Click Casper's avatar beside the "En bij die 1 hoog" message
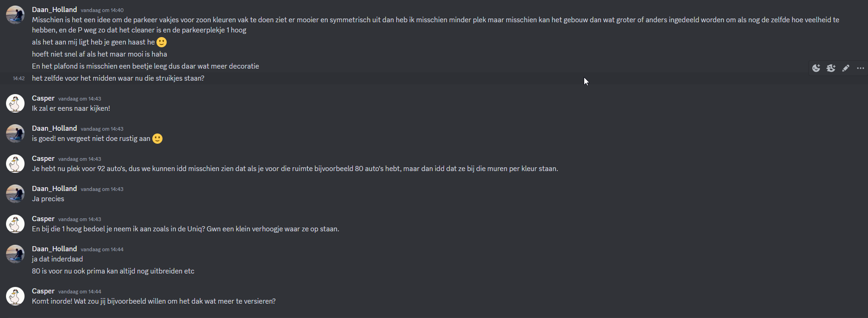Image resolution: width=868 pixels, height=318 pixels. pos(15,224)
